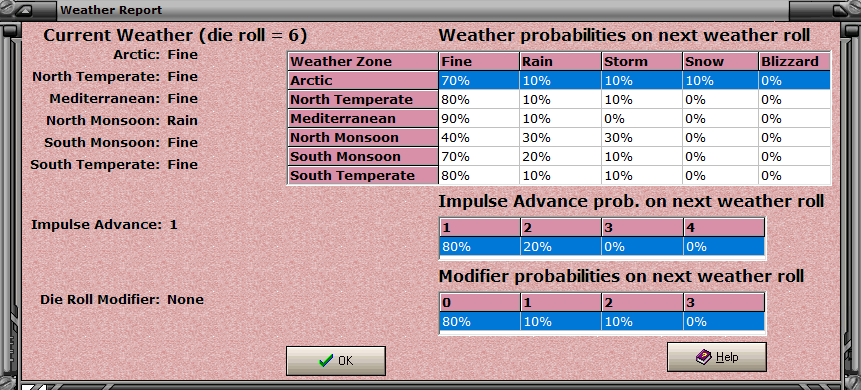Click North Temperate Fine cell 80%

[x=479, y=99]
